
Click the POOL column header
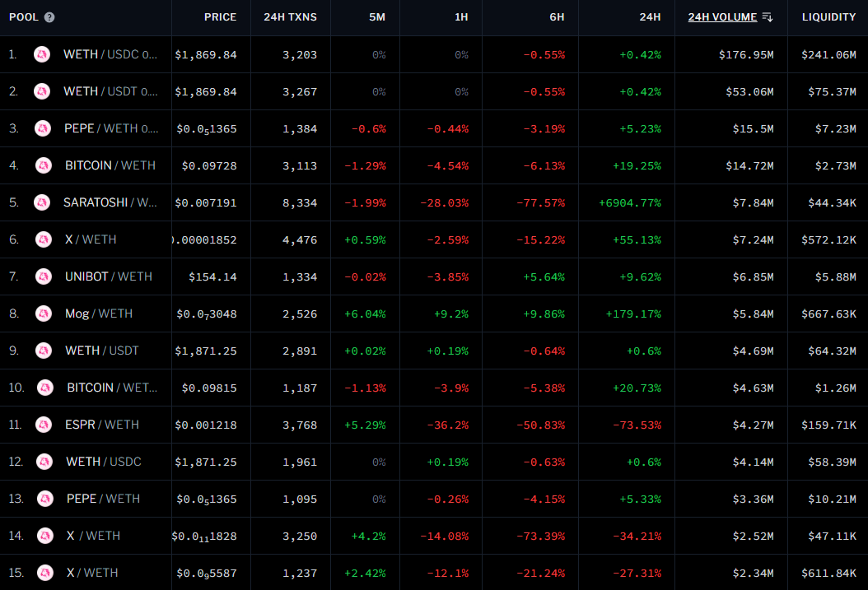coord(24,17)
